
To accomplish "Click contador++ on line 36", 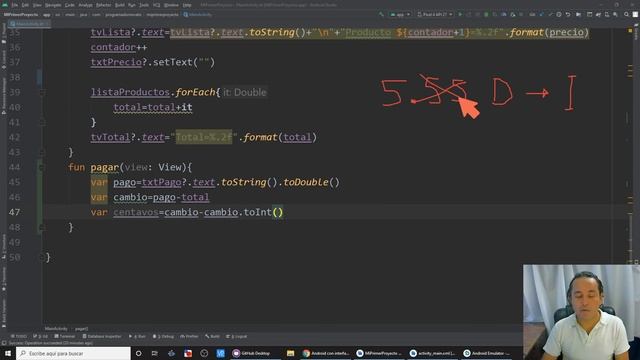I will (119, 47).
